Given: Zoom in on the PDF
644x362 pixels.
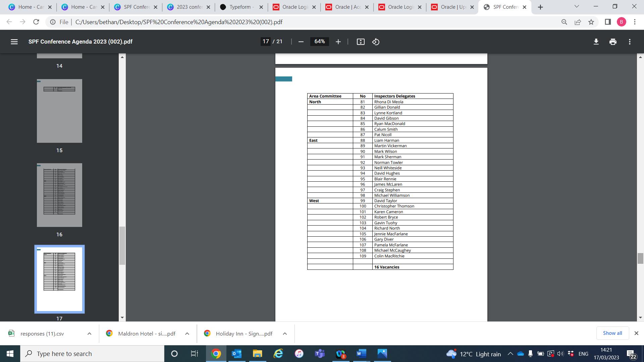Looking at the screenshot, I should coord(338,42).
